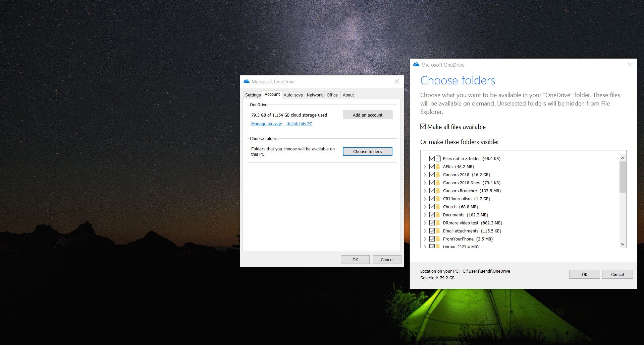
Task: Expand the Caesars 2018 Dues folder
Action: tap(425, 183)
